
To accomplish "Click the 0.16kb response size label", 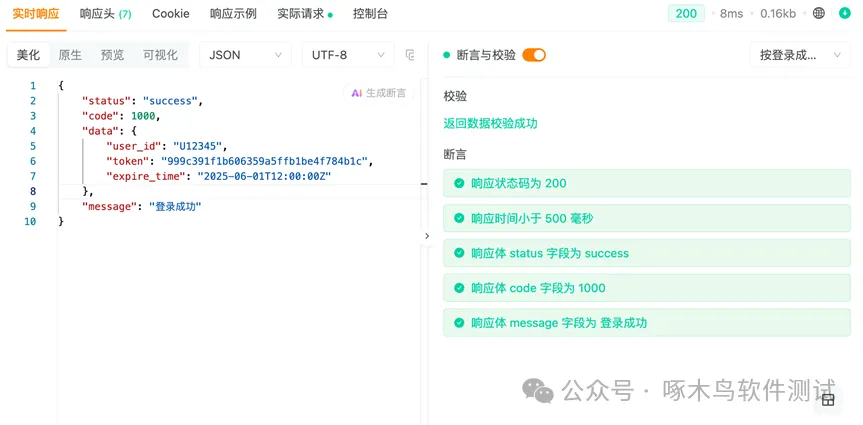I will point(778,14).
